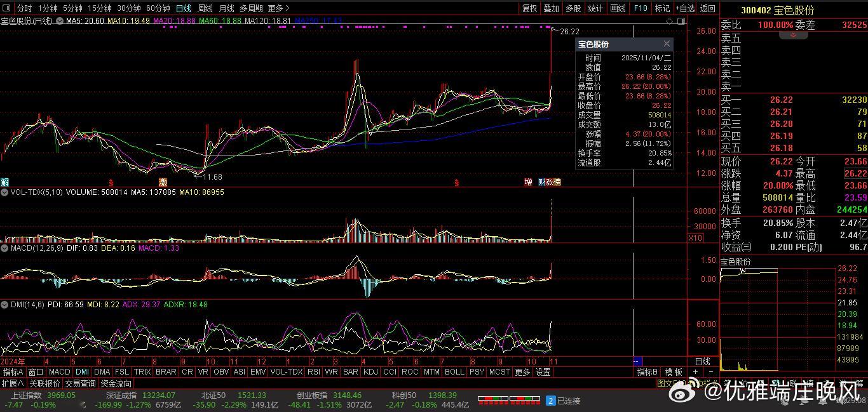The height and width of the screenshot is (412, 868).
Task: Click the 激 event marker on chart
Action: (x=163, y=182)
